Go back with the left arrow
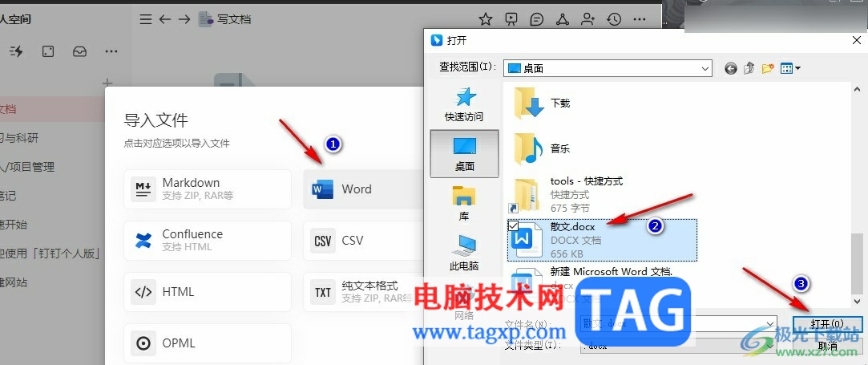The image size is (868, 365). pos(165,19)
